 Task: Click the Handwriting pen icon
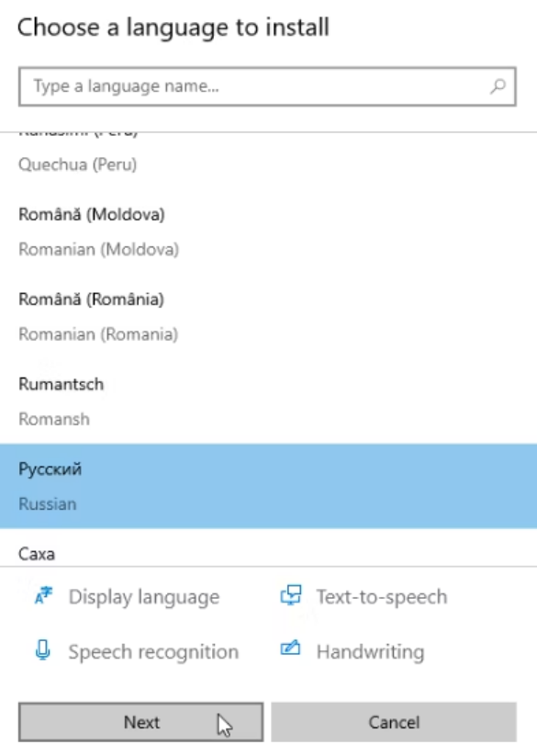coord(290,649)
